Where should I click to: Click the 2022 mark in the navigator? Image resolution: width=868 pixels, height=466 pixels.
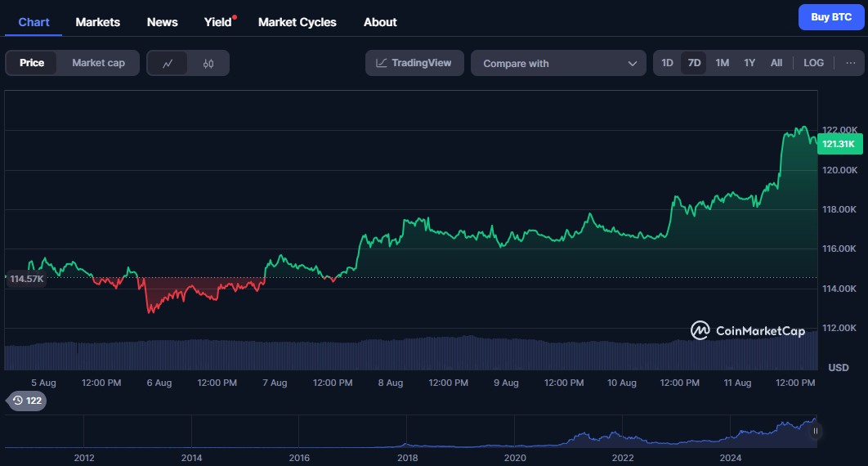[623, 458]
